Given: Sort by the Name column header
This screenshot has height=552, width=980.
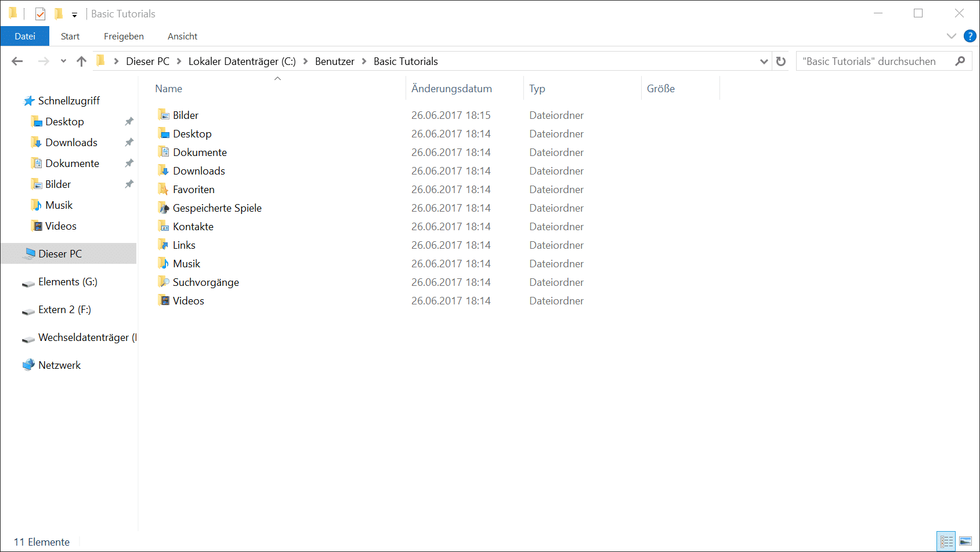Looking at the screenshot, I should pos(169,89).
